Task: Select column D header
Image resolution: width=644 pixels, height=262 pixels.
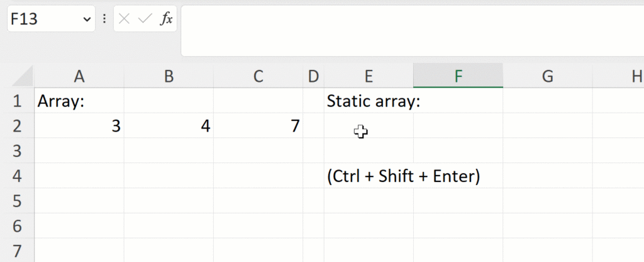Action: [313, 77]
